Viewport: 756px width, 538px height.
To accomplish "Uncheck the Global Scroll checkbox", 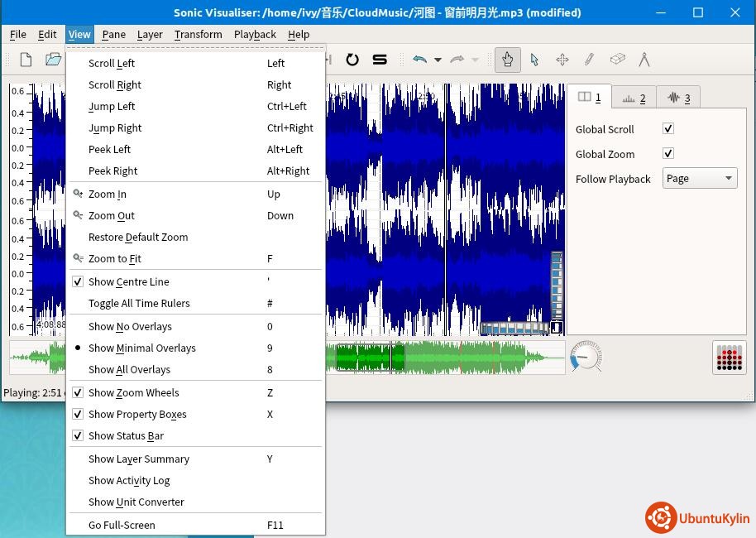I will pyautogui.click(x=668, y=129).
